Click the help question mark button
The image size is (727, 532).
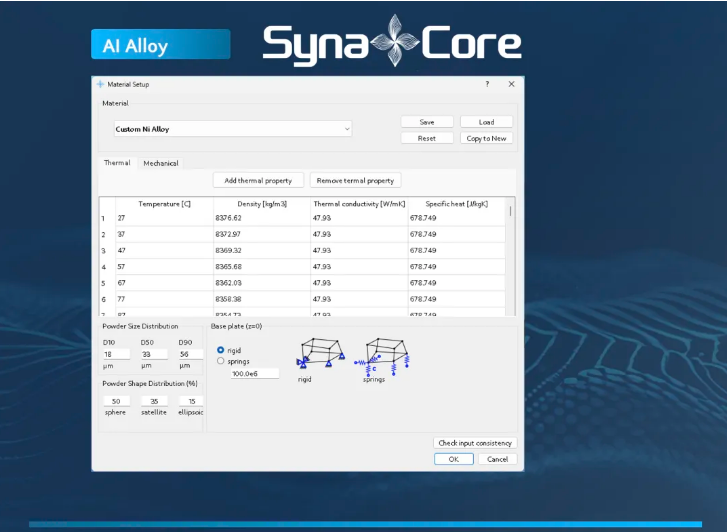click(487, 85)
